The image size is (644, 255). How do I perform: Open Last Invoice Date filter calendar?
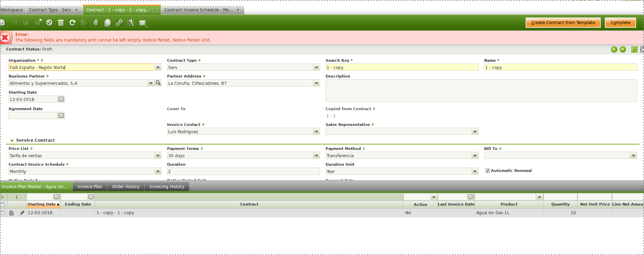pos(471,197)
